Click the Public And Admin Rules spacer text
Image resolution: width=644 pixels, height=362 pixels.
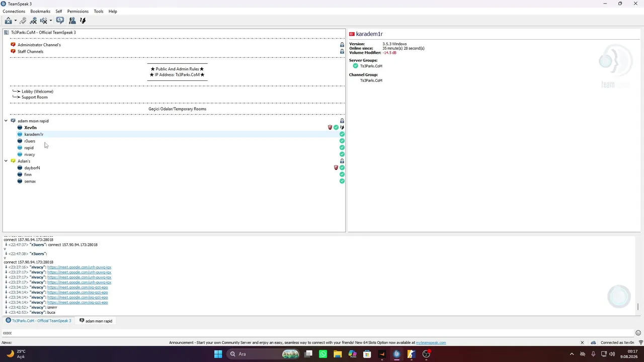(177, 69)
